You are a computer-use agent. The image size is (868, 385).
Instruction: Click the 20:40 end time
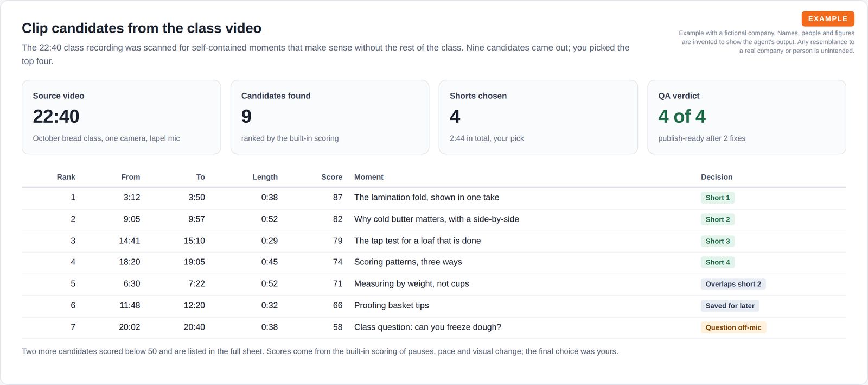pyautogui.click(x=194, y=327)
